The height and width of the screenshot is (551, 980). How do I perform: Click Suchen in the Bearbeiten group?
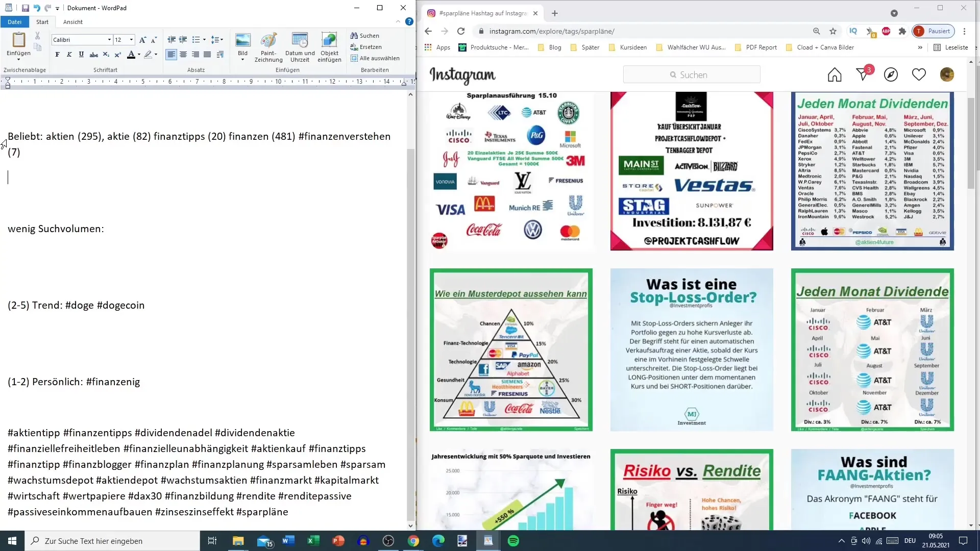[365, 36]
